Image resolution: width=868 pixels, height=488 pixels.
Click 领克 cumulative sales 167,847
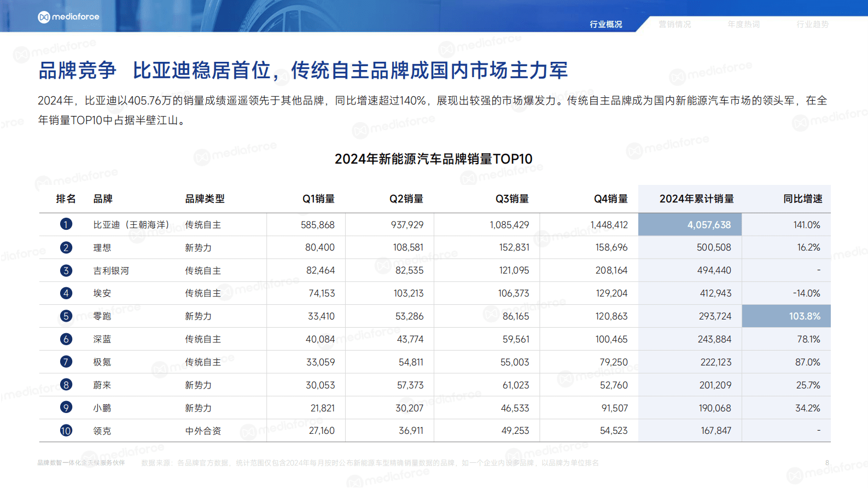716,431
